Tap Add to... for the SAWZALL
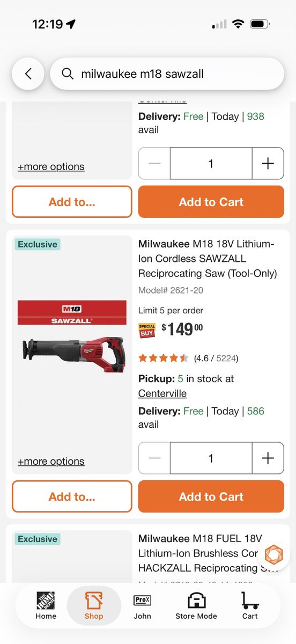Image resolution: width=296 pixels, height=644 pixels. [x=72, y=496]
